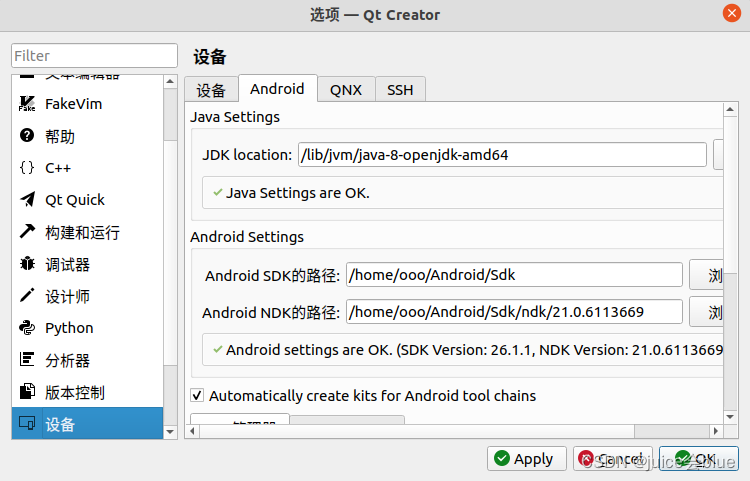Select the 构建和运行 category
Screen dimensions: 750x481
coord(88,231)
